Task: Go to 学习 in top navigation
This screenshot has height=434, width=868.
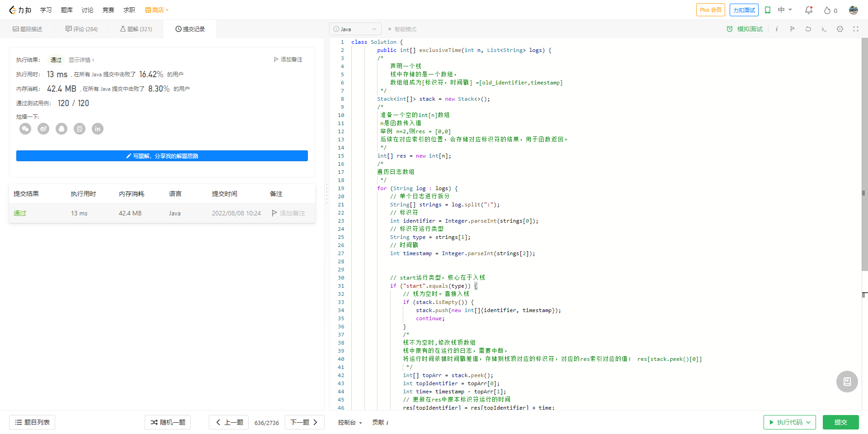Action: click(x=46, y=10)
